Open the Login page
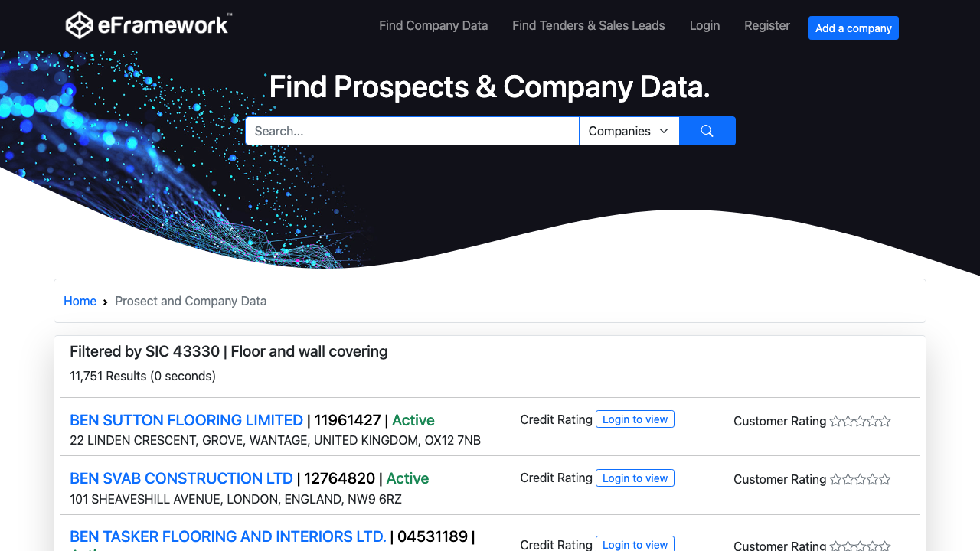This screenshot has width=980, height=551. point(704,25)
